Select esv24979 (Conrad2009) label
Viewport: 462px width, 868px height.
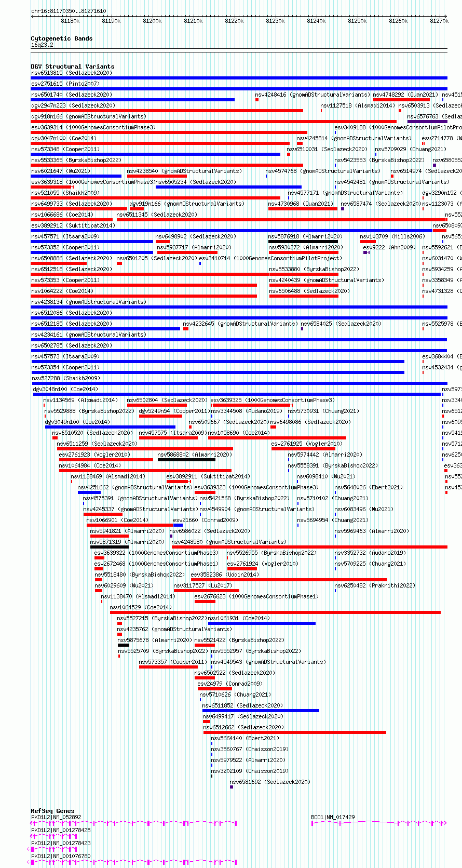[230, 684]
